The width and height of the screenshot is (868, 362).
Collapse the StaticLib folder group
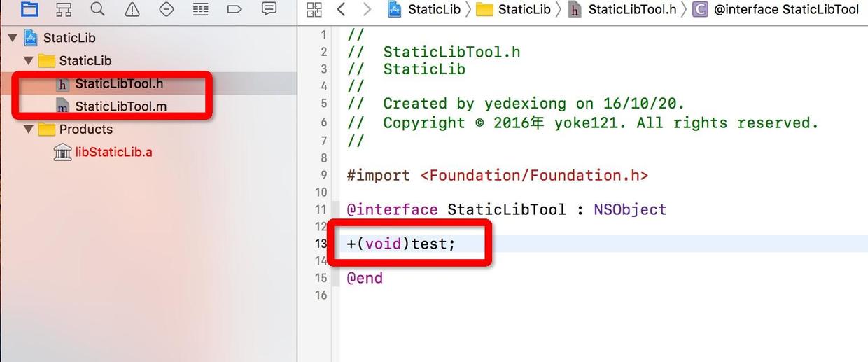[x=29, y=61]
